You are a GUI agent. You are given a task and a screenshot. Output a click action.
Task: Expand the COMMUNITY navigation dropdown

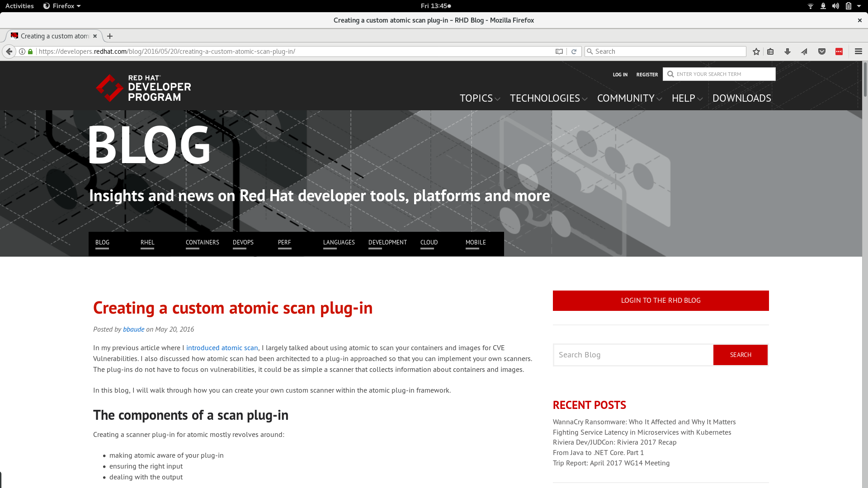coord(629,99)
